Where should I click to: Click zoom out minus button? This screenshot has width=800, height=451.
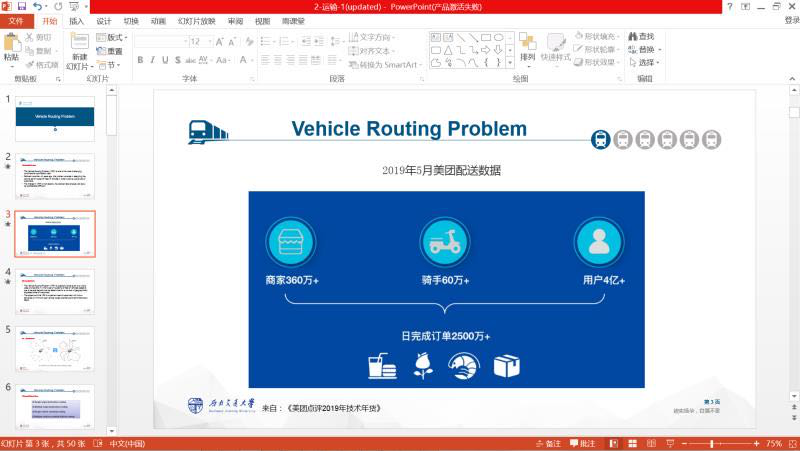(x=685, y=443)
